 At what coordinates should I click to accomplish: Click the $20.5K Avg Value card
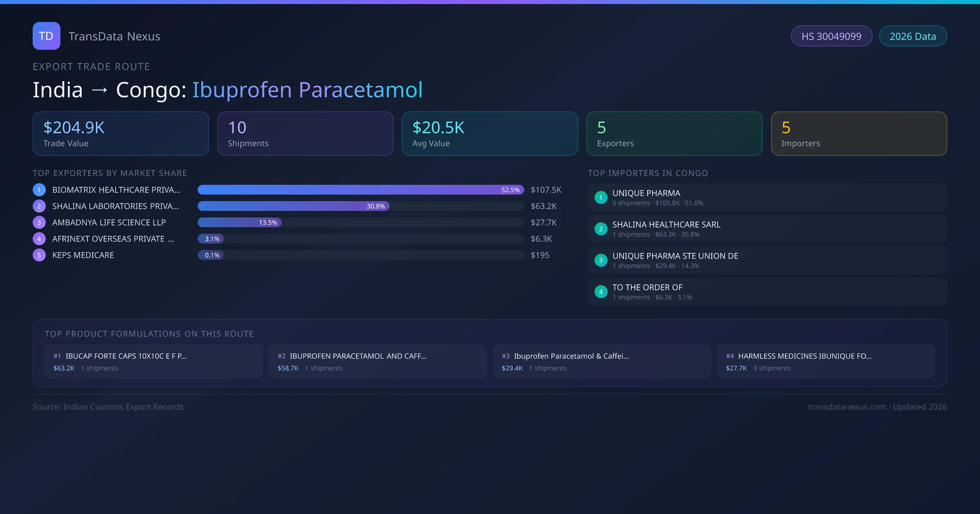(x=490, y=134)
